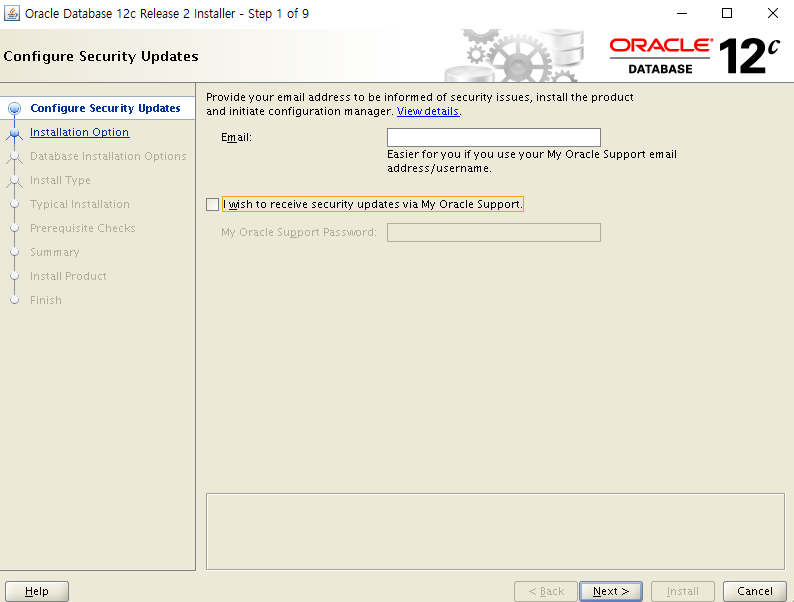Click the message area at bottom
This screenshot has width=794, height=602.
pyautogui.click(x=495, y=532)
